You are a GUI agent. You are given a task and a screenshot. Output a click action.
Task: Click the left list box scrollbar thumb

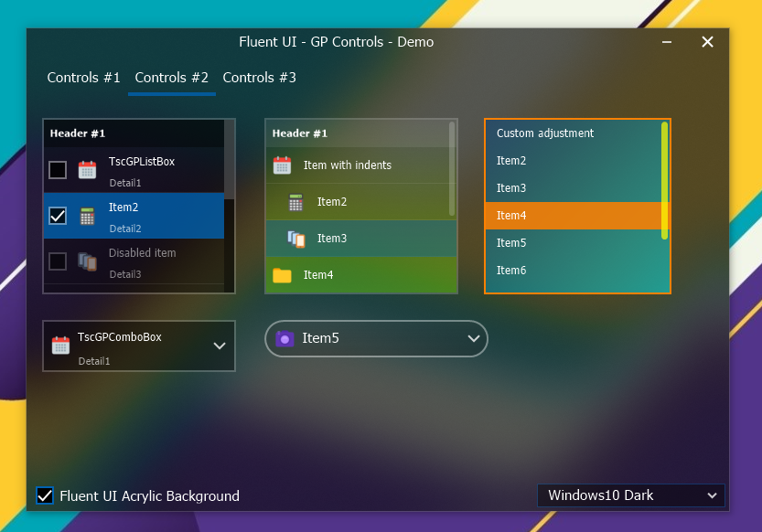[x=230, y=160]
